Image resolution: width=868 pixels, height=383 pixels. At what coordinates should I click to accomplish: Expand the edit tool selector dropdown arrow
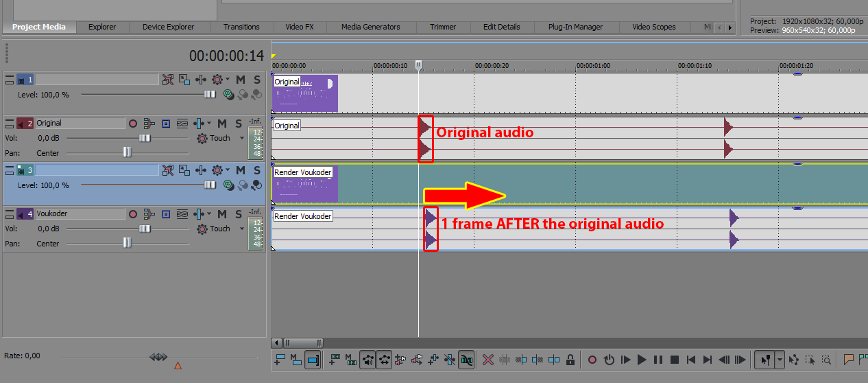coord(780,359)
